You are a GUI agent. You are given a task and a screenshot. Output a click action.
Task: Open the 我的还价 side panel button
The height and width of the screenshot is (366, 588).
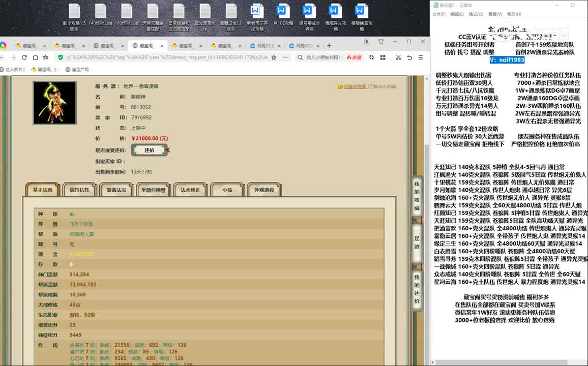click(417, 289)
